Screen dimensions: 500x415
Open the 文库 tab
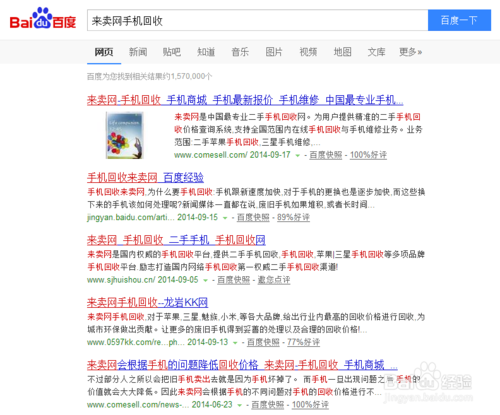(376, 52)
